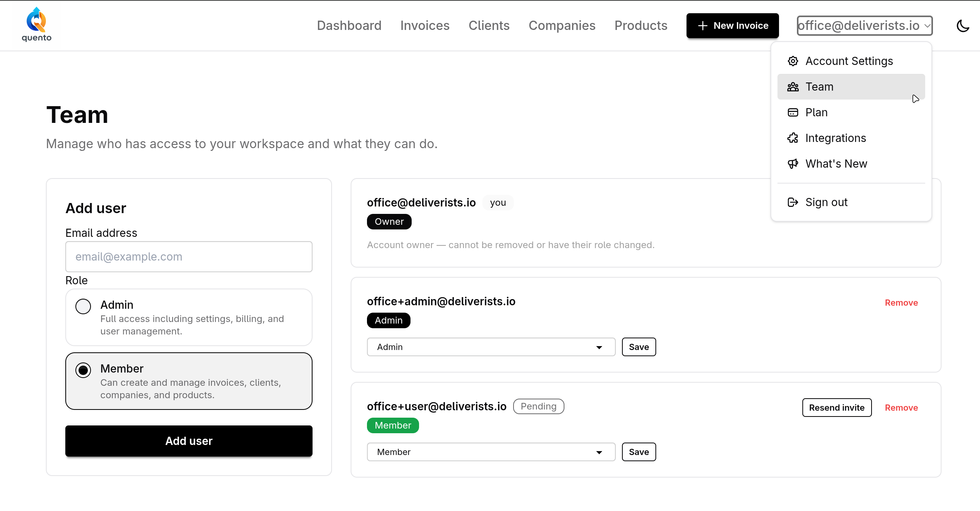The image size is (980, 511).
Task: Save role for office+admin@deliverists.io
Action: (639, 347)
